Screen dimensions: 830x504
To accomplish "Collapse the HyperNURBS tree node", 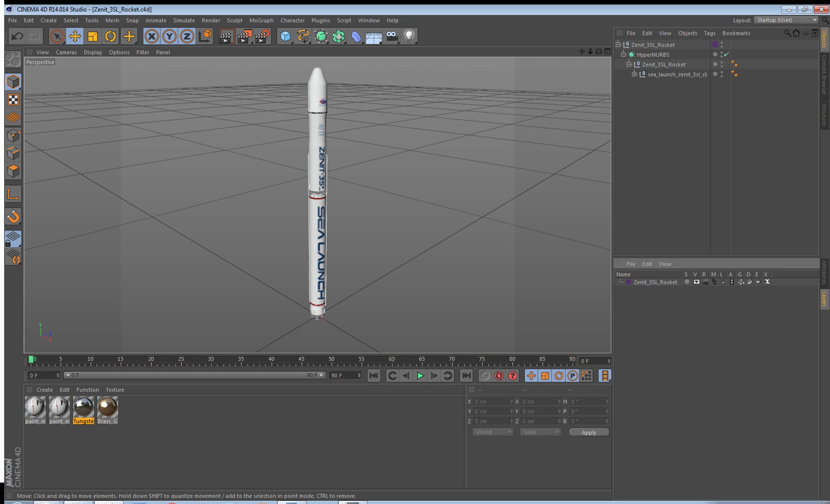I will click(623, 55).
